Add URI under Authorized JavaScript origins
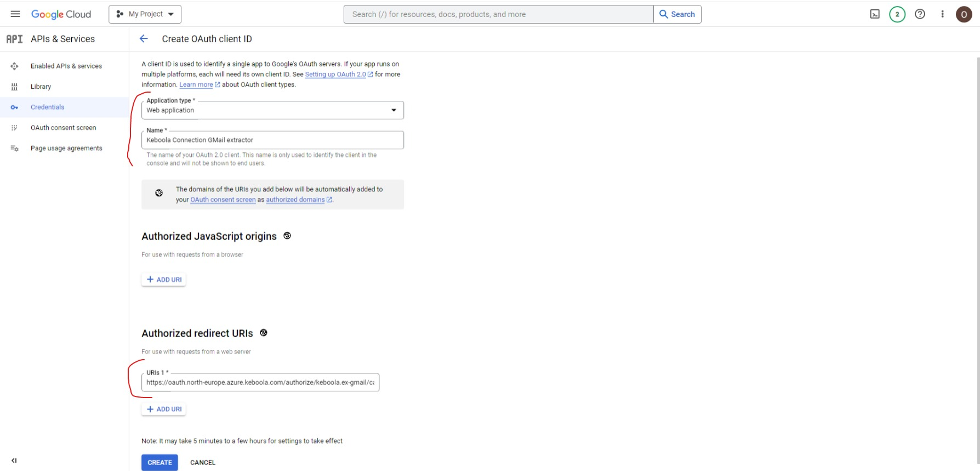 [164, 280]
